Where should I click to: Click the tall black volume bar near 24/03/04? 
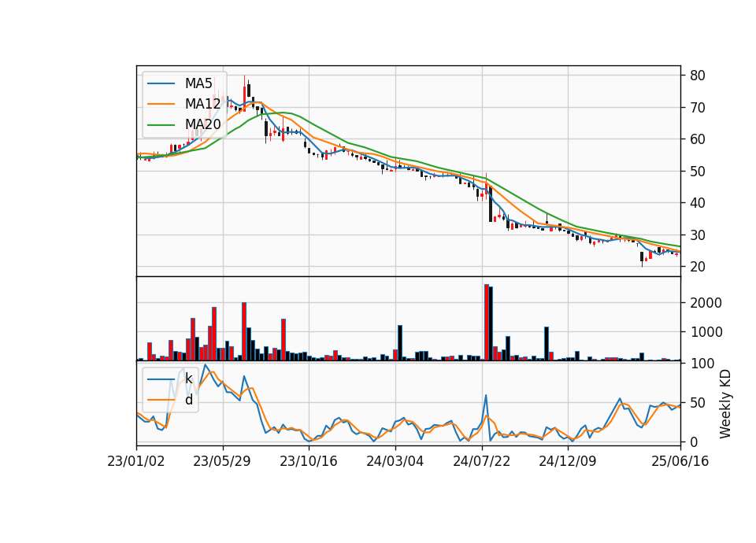pos(400,343)
